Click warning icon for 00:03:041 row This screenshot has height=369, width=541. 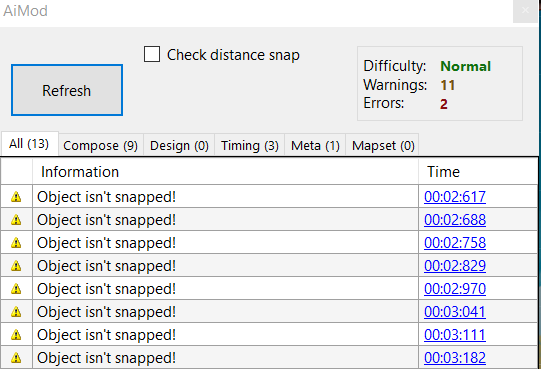click(x=16, y=312)
